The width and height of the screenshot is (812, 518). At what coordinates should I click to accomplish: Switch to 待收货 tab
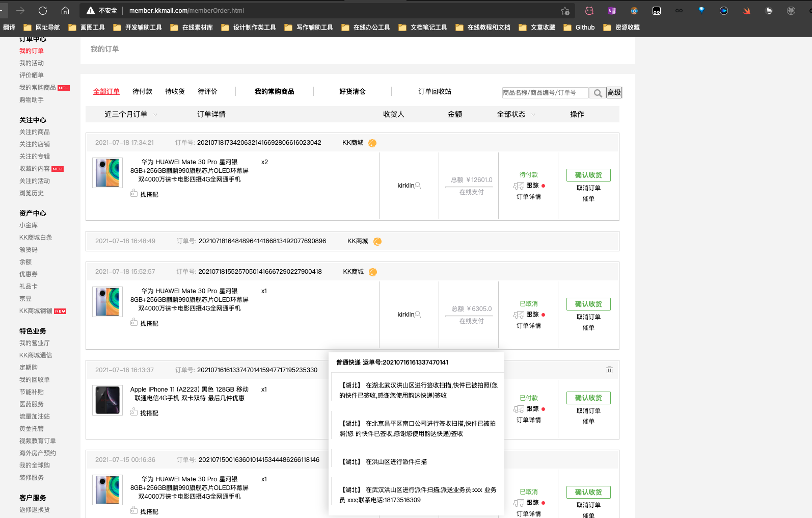175,92
